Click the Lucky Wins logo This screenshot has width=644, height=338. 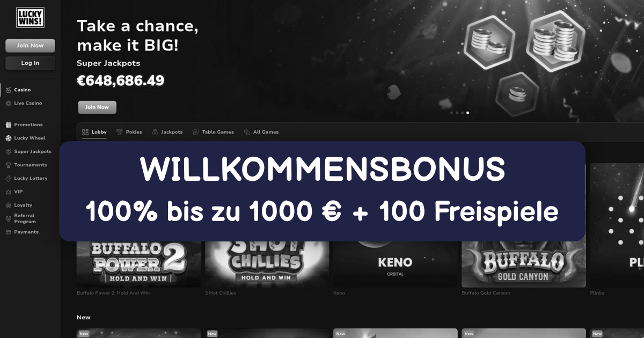pyautogui.click(x=30, y=18)
